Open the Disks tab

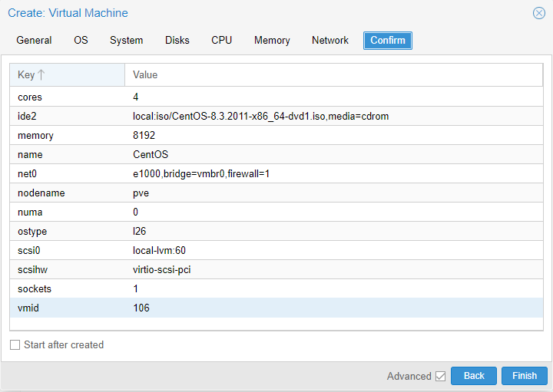tap(177, 41)
